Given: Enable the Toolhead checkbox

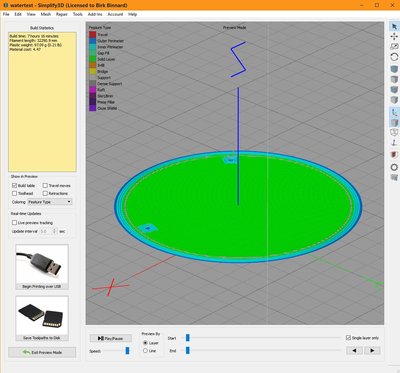Looking at the screenshot, I should click(14, 193).
